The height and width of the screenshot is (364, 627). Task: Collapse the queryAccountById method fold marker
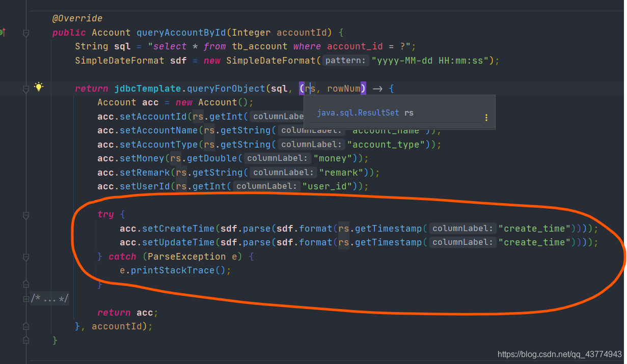(26, 33)
